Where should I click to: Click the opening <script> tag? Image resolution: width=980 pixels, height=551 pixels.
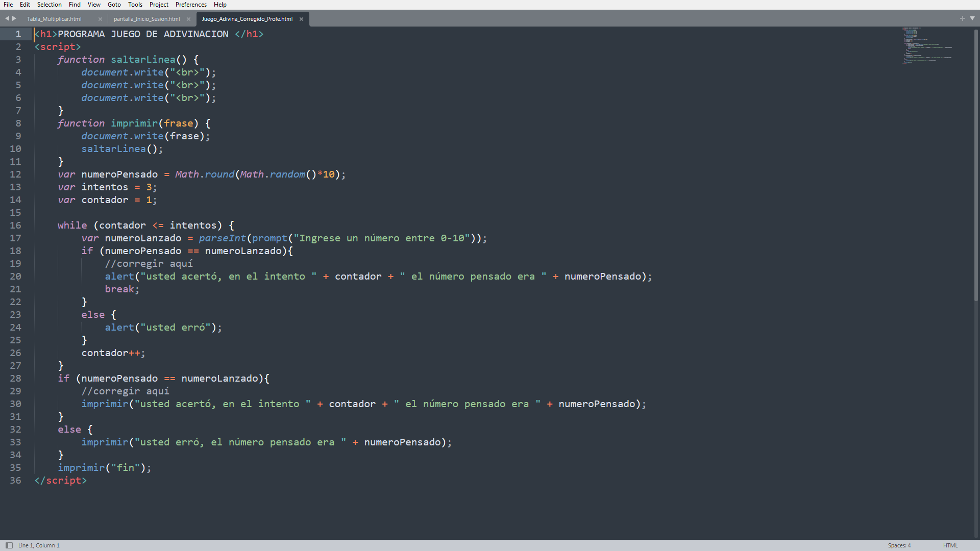tap(58, 47)
